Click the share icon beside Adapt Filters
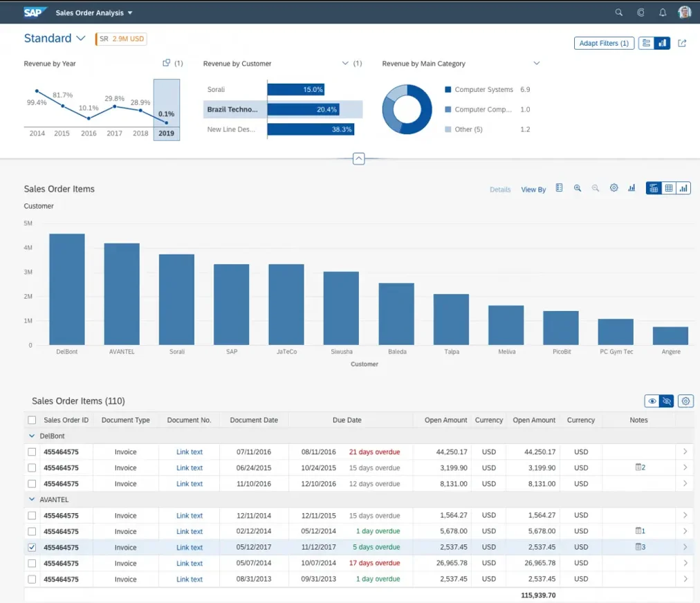The width and height of the screenshot is (700, 603). coord(682,43)
